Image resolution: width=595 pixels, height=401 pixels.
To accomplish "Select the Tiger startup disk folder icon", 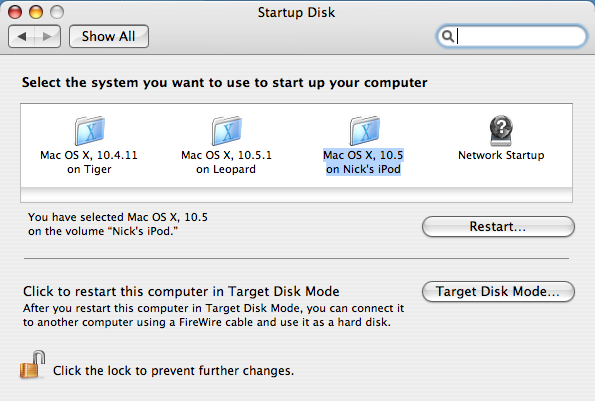I will tap(90, 131).
